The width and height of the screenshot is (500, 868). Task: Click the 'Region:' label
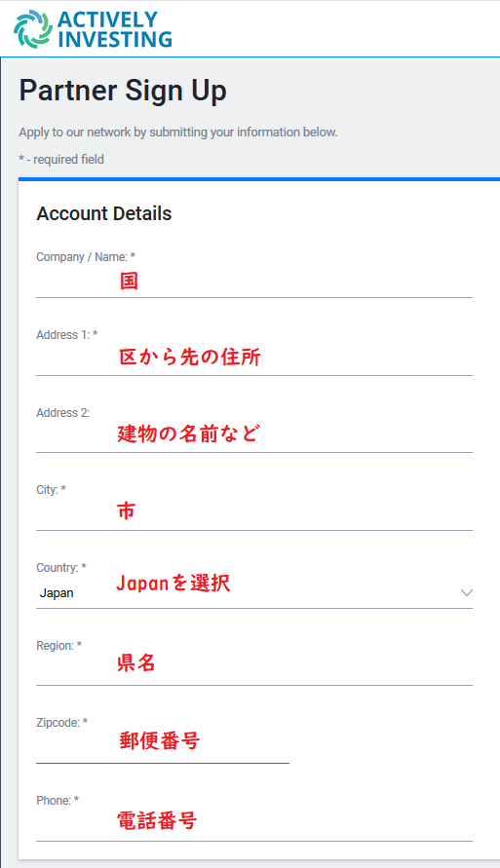(59, 646)
